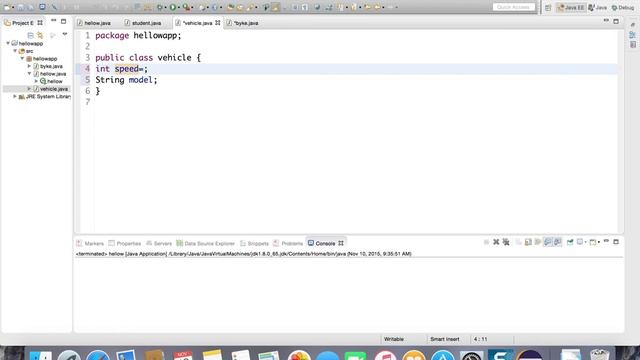Viewport: 640px width, 360px height.
Task: Open the Servers tab
Action: 159,243
